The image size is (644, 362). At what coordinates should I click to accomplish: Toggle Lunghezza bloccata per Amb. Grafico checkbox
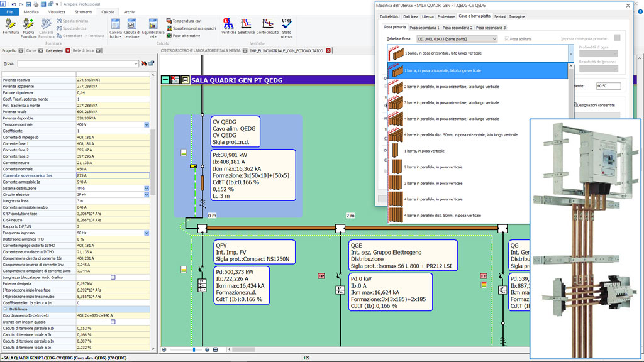(x=113, y=277)
